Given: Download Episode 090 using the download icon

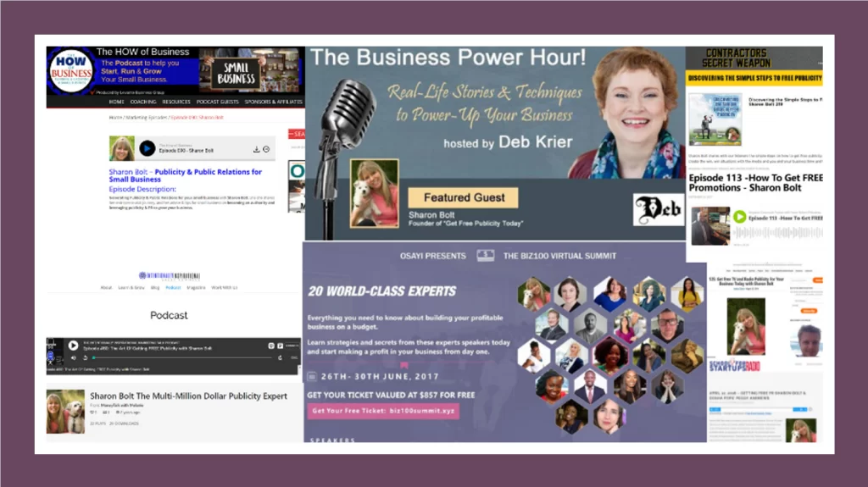Looking at the screenshot, I should [x=256, y=149].
